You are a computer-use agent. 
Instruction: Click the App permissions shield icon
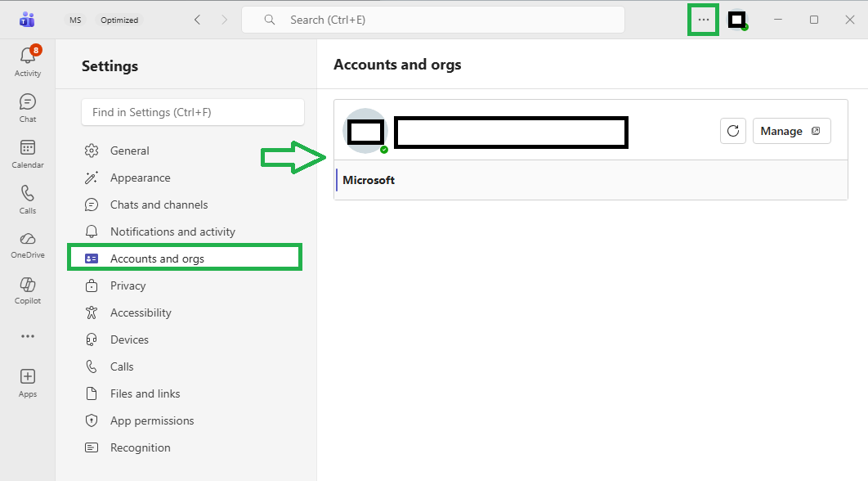pyautogui.click(x=92, y=420)
